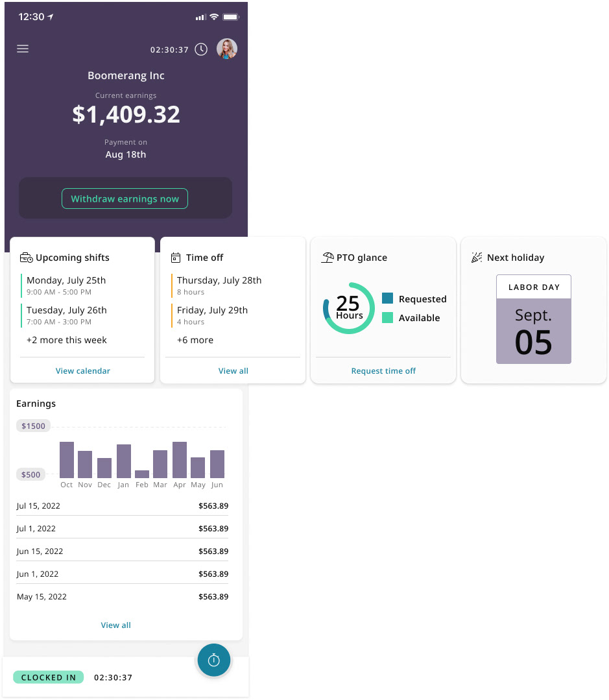This screenshot has height=700, width=609.
Task: Tap the Wi-Fi status bar icon
Action: pos(214,17)
